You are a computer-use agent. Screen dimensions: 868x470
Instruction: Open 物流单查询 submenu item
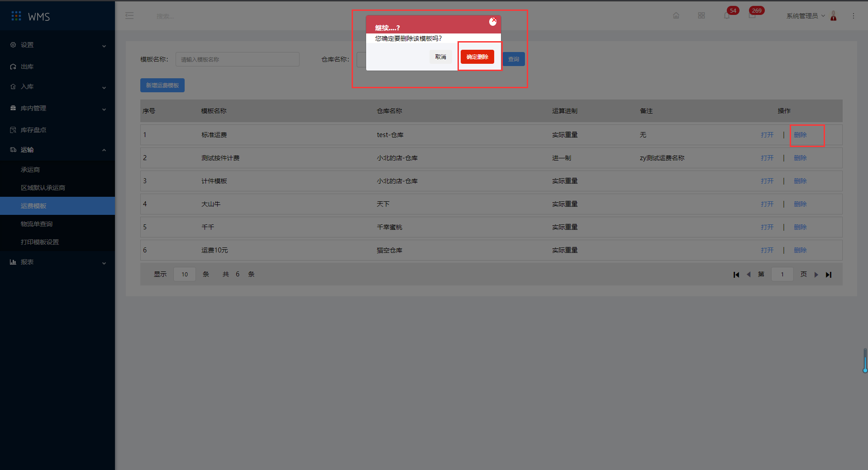[57, 224]
